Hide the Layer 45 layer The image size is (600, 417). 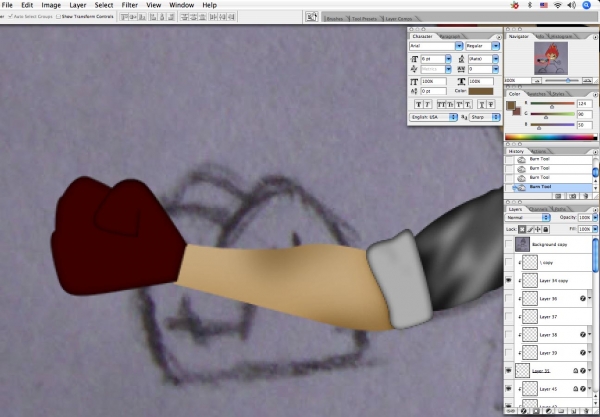(509, 389)
